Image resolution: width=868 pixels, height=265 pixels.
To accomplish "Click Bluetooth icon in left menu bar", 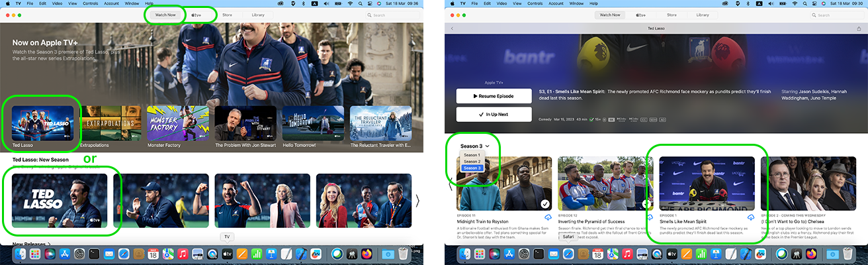I will point(303,3).
